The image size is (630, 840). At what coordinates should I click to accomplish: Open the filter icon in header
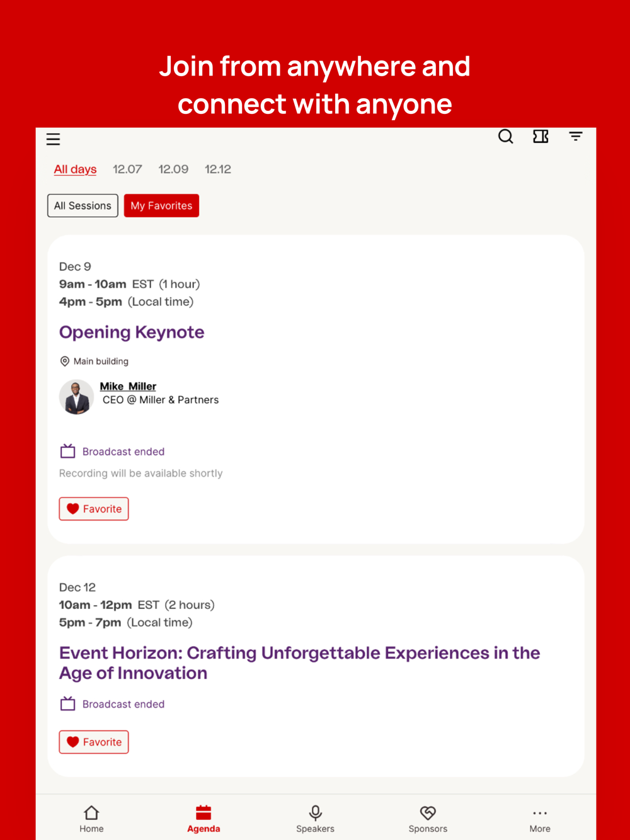576,136
